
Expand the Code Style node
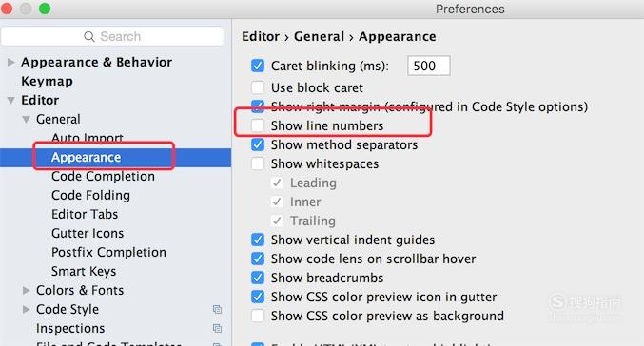pyautogui.click(x=27, y=309)
